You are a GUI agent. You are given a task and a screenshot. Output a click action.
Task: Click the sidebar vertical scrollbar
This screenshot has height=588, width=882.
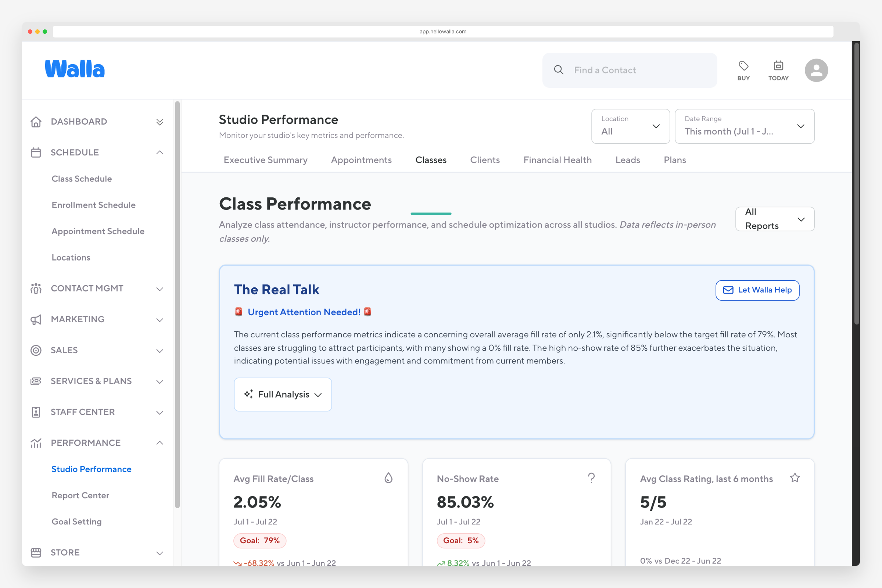(178, 305)
